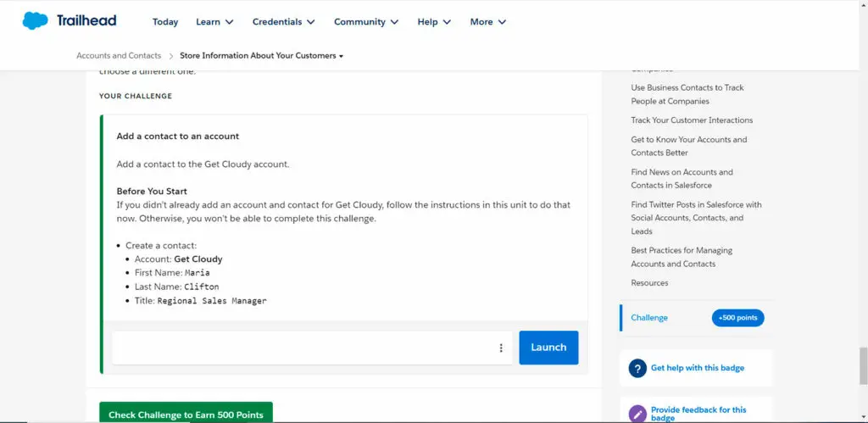Click Add a contact to an account heading

(x=178, y=136)
